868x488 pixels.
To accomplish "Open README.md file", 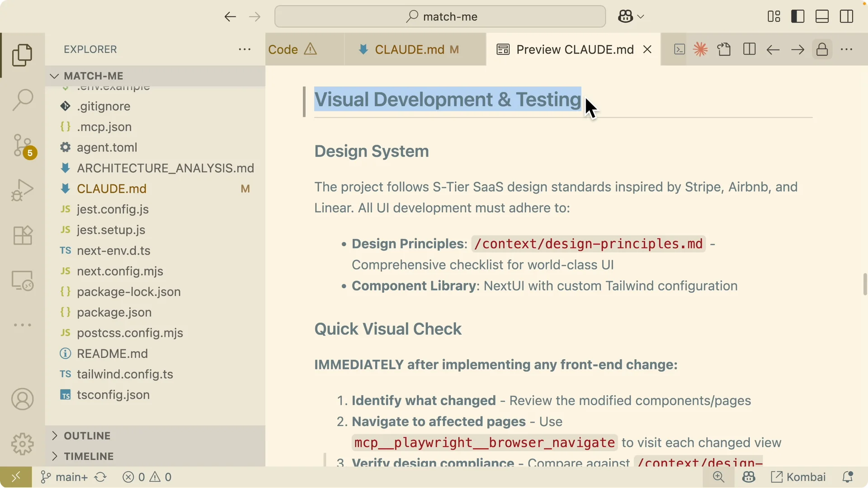I will coord(155,353).
